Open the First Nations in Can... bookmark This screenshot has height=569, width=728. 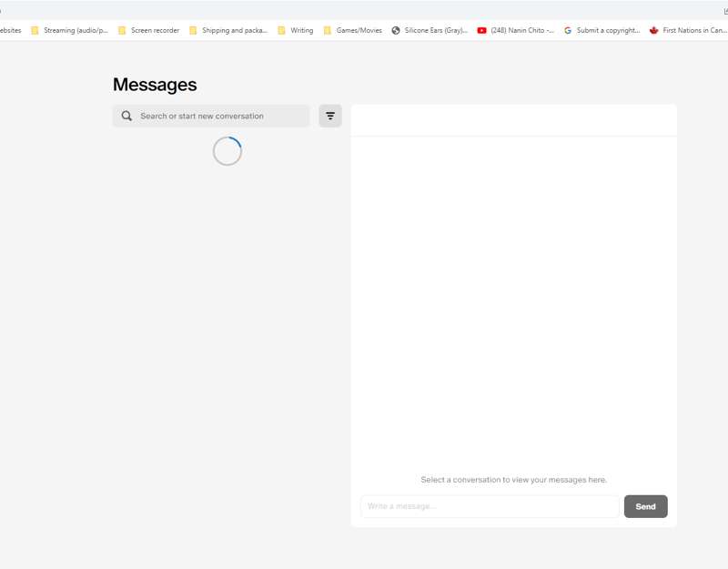point(688,30)
